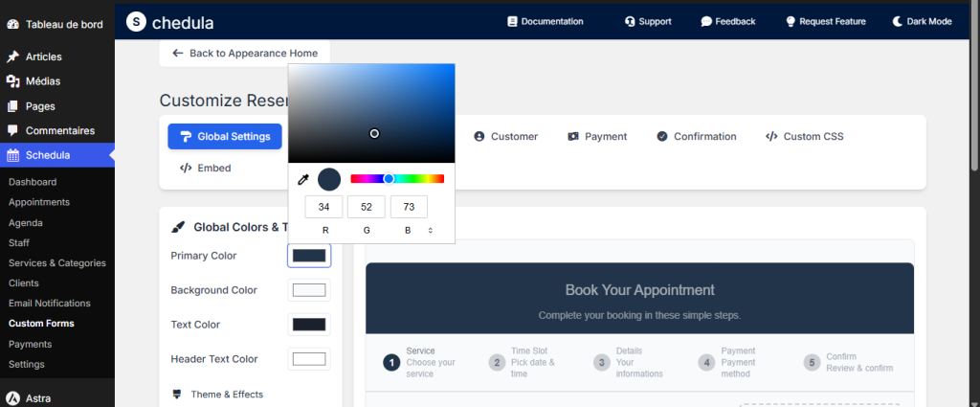Click the Astra logo icon in sidebar
The width and height of the screenshot is (980, 407).
point(12,398)
